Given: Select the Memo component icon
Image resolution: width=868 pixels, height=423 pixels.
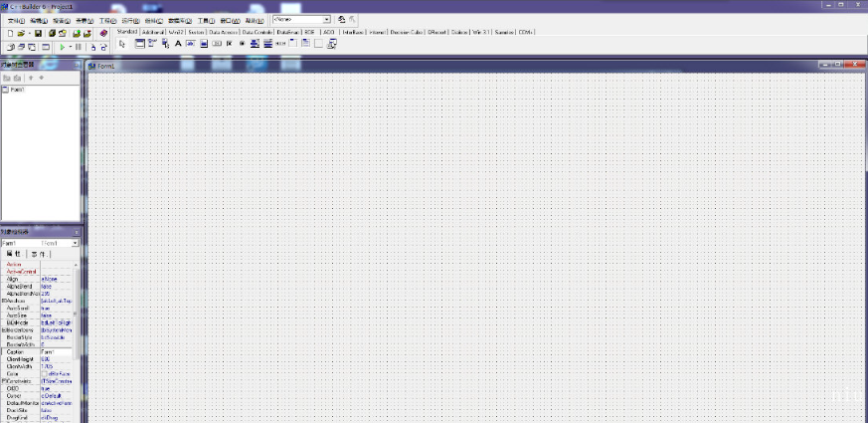Looking at the screenshot, I should pyautogui.click(x=204, y=44).
